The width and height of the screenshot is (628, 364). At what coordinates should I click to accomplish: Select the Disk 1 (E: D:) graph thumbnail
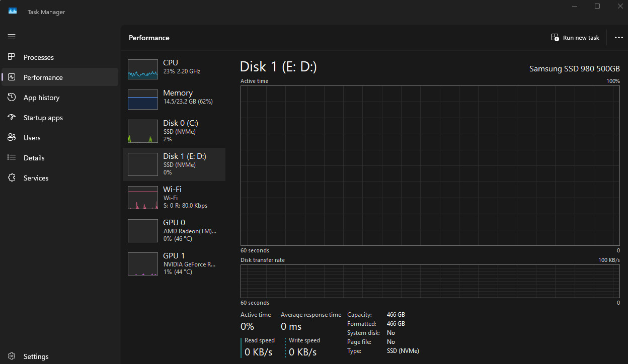143,164
